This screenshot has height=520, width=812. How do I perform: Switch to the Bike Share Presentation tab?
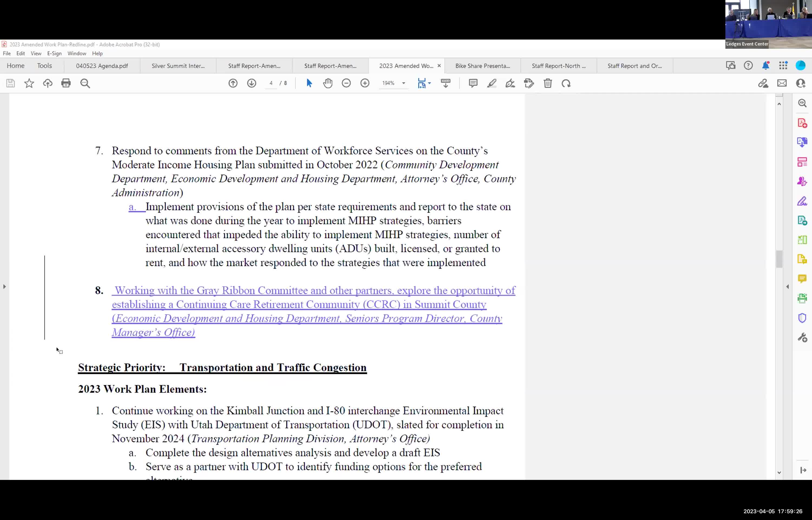coord(482,66)
